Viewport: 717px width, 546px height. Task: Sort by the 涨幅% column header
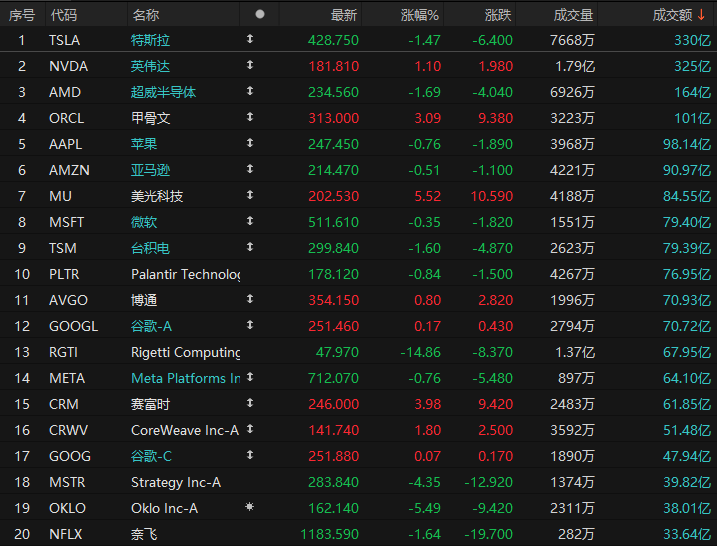(420, 15)
